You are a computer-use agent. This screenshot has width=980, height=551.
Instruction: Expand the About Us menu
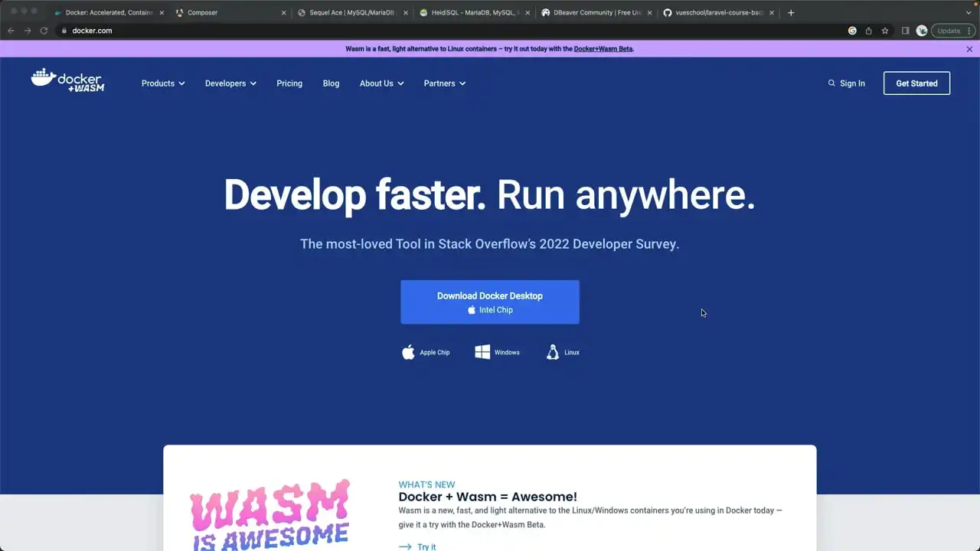381,83
